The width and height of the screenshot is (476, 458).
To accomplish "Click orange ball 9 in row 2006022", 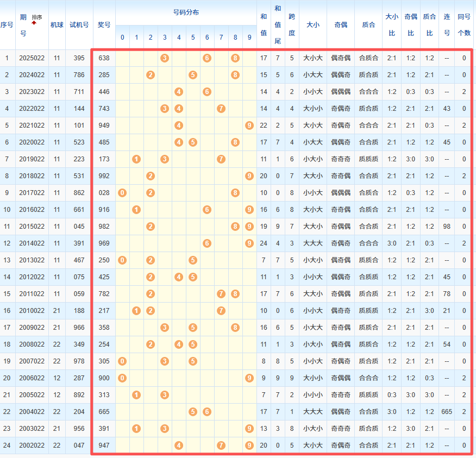I will point(249,378).
